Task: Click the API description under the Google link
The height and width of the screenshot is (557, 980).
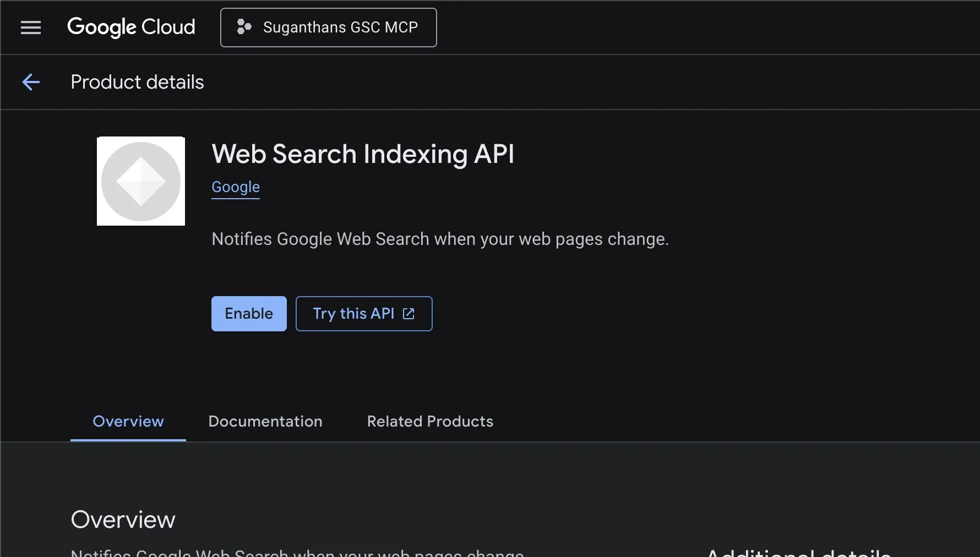Action: click(x=440, y=239)
